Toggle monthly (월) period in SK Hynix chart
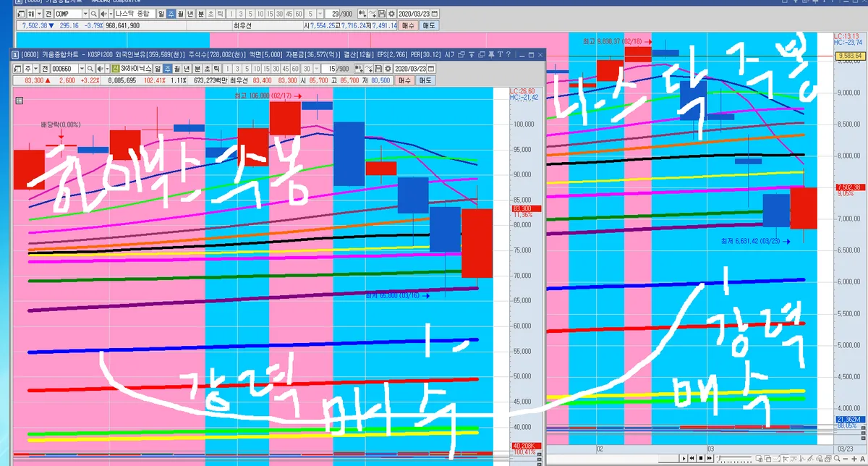 tap(176, 67)
